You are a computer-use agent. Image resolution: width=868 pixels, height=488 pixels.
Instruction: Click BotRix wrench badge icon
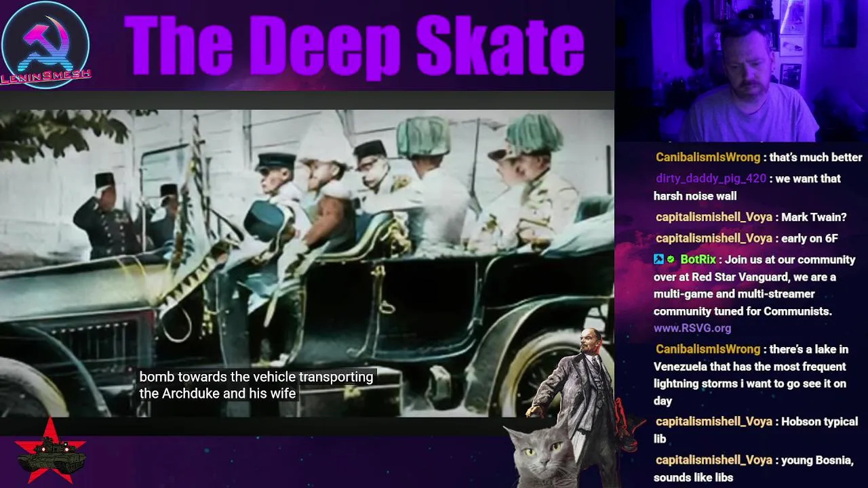658,260
